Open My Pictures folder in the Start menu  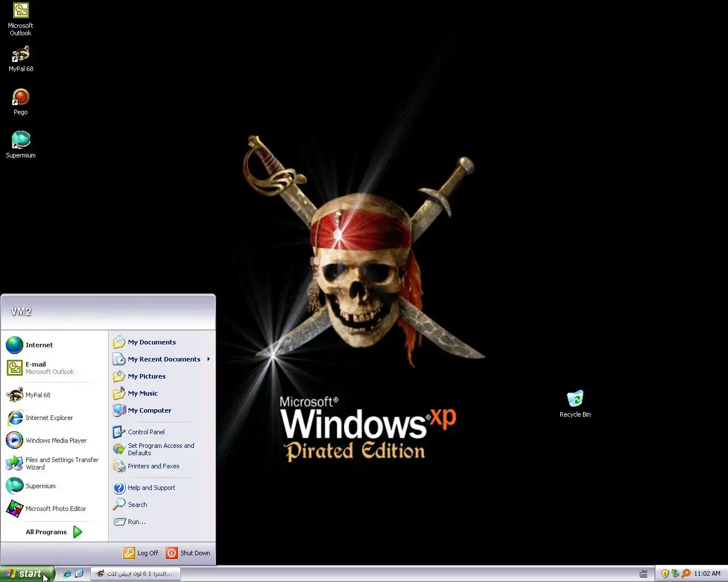pyautogui.click(x=162, y=376)
